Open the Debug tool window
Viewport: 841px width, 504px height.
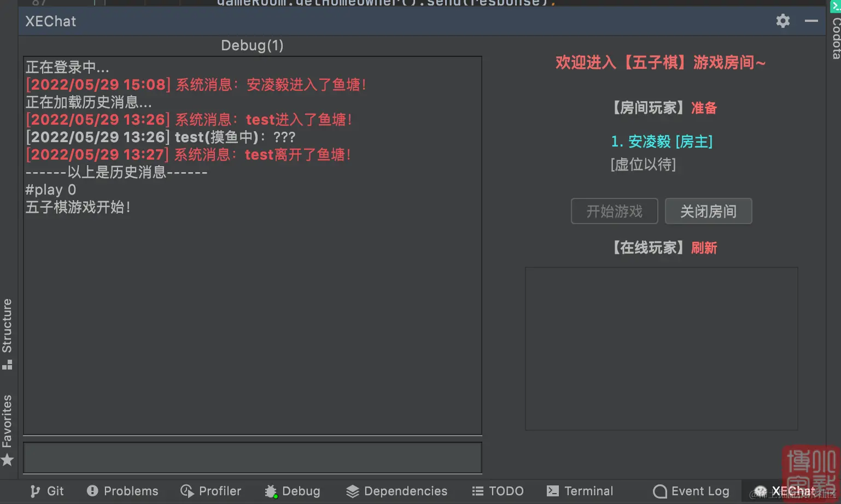coord(293,491)
